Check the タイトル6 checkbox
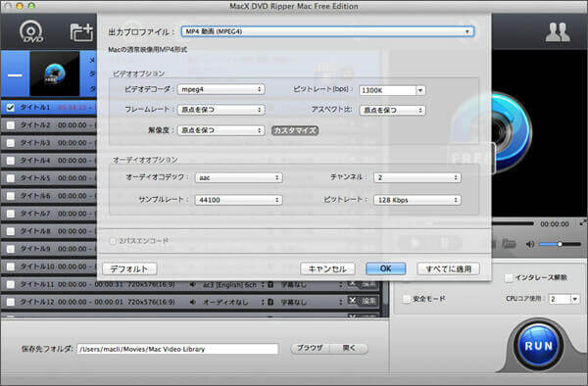 point(11,196)
